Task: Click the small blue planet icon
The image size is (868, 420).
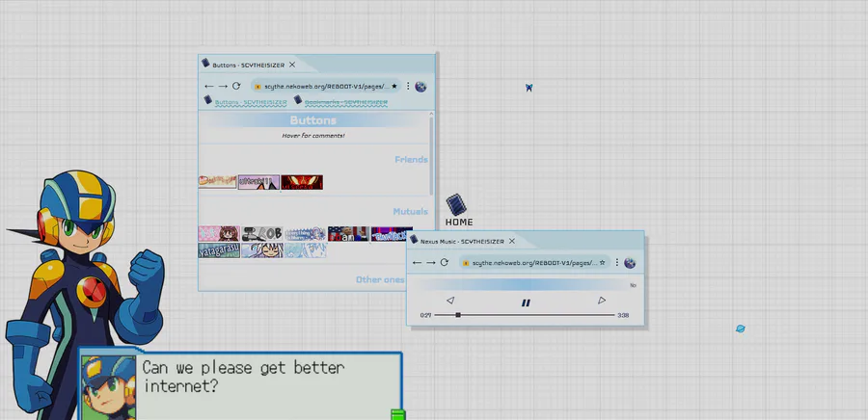Action: click(740, 328)
